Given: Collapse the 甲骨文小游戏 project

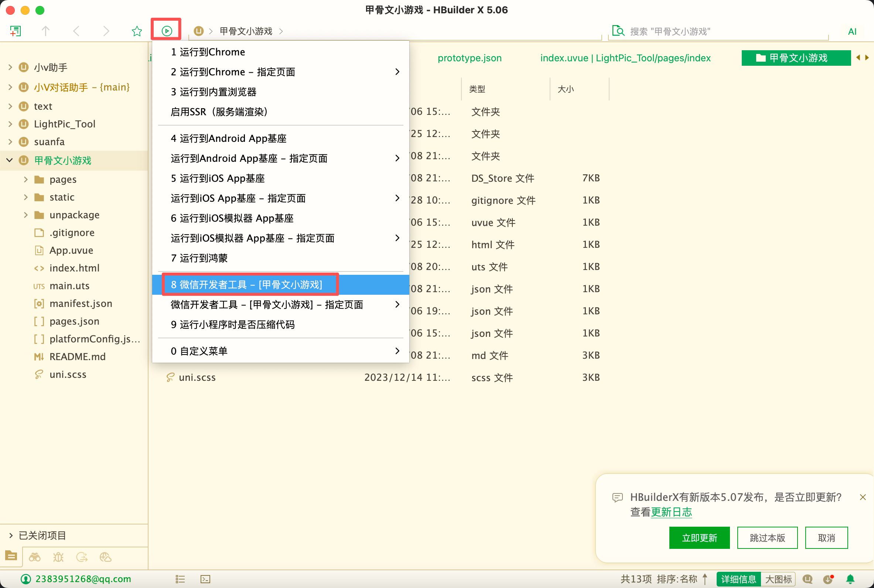Looking at the screenshot, I should 10,160.
